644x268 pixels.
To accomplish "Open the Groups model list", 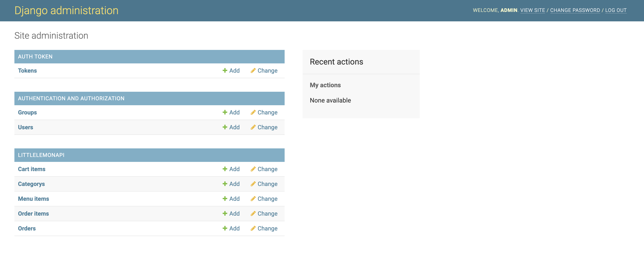I will coord(27,113).
